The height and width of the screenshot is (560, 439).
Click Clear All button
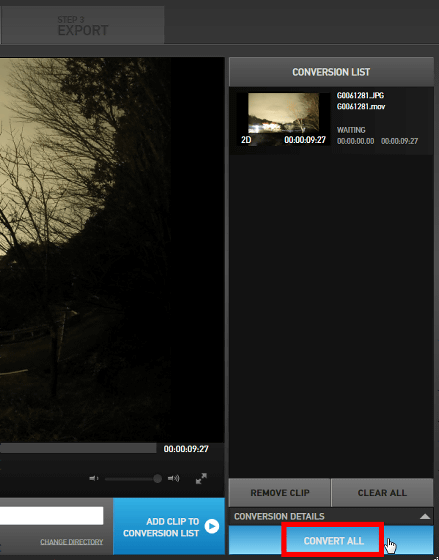382,493
